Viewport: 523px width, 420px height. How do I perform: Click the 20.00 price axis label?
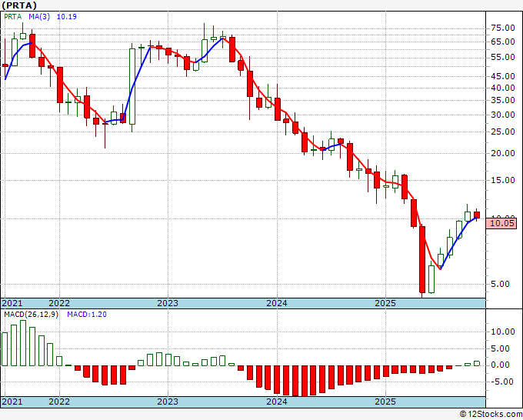click(503, 153)
